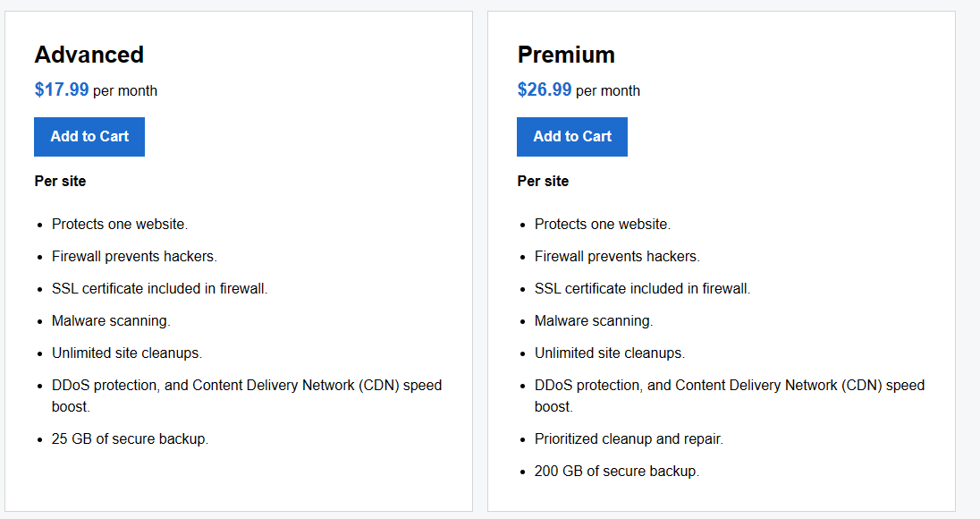This screenshot has width=980, height=519.
Task: Click the Premium plan heading
Action: click(x=566, y=55)
